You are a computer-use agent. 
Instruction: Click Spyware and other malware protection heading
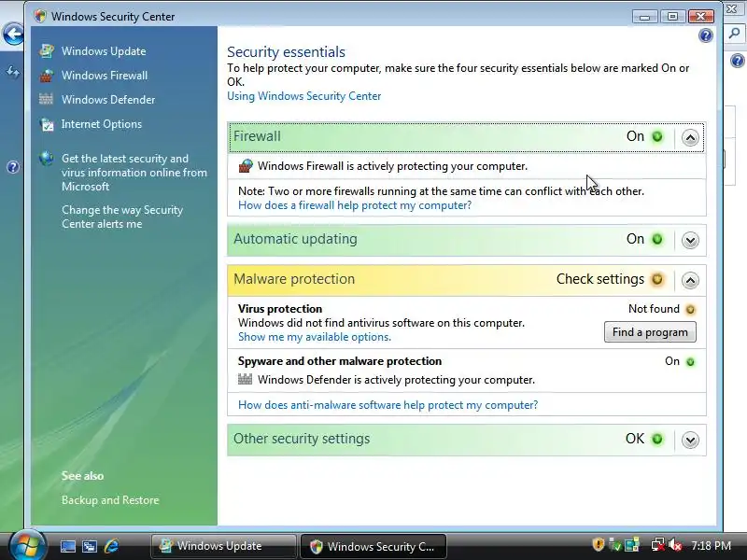pyautogui.click(x=340, y=361)
